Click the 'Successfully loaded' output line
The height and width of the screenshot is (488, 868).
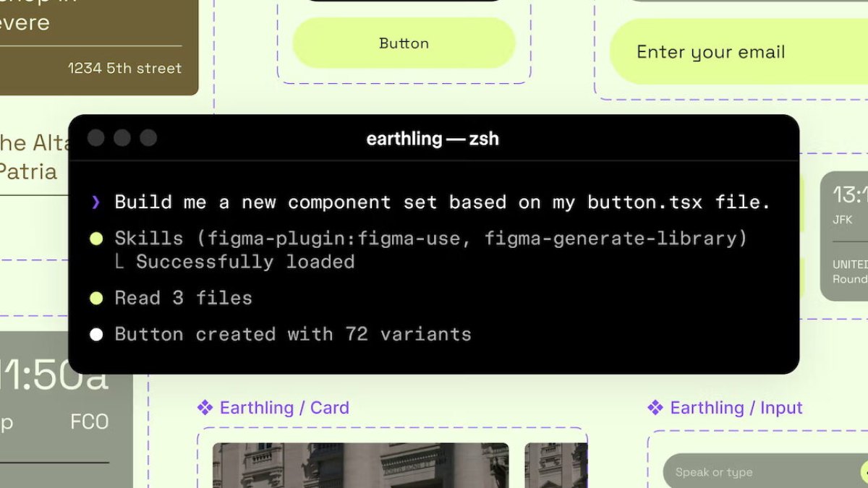pyautogui.click(x=245, y=262)
